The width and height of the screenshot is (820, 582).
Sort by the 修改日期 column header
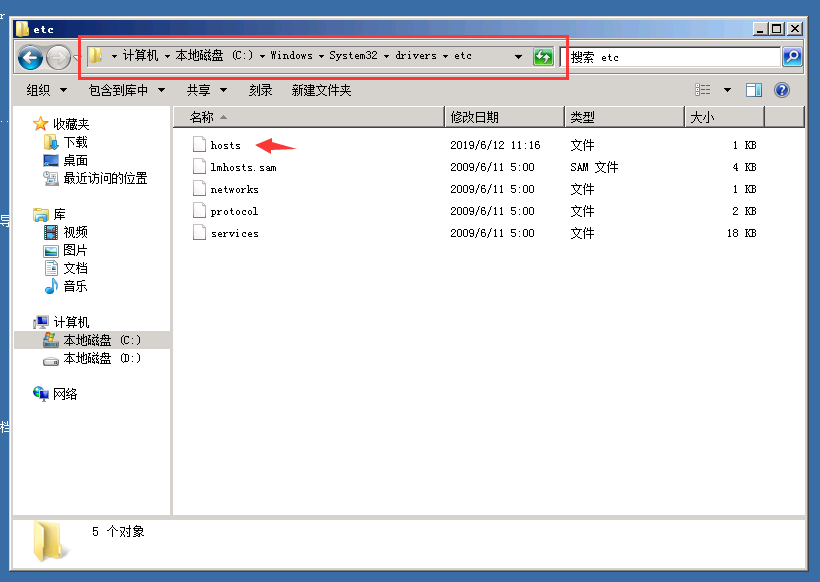pyautogui.click(x=505, y=117)
